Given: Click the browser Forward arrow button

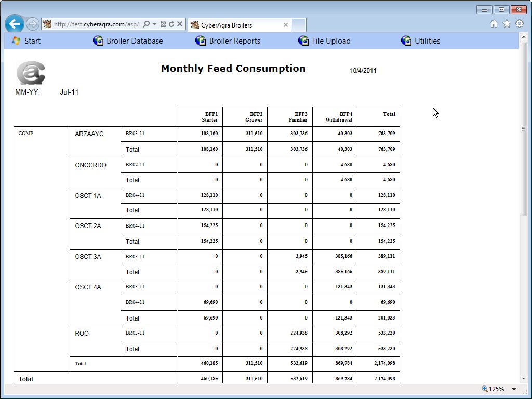Looking at the screenshot, I should pos(32,24).
